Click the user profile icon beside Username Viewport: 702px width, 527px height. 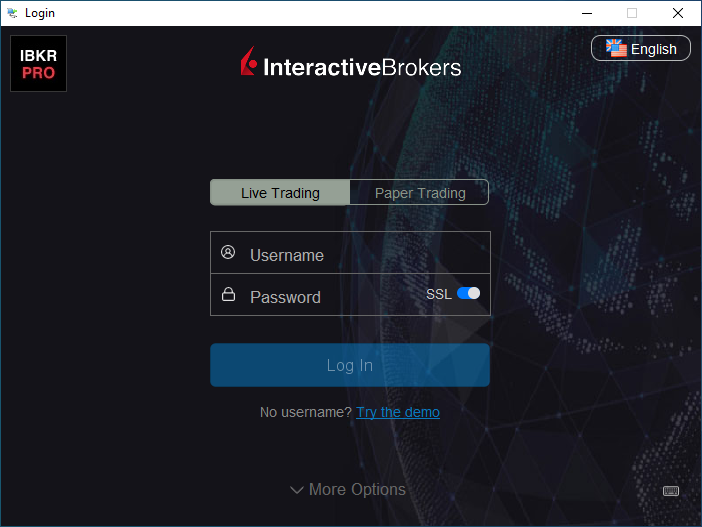click(x=228, y=253)
